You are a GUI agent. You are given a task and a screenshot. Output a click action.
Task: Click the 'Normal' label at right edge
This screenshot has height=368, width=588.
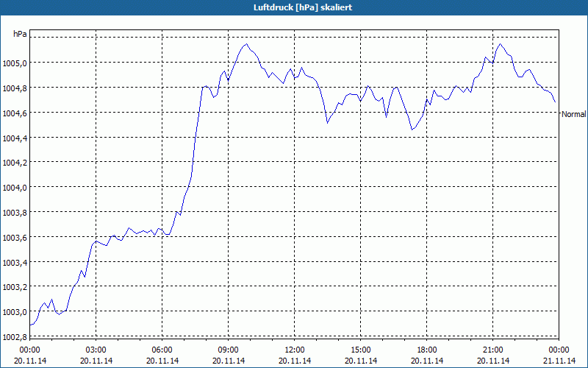tap(573, 114)
